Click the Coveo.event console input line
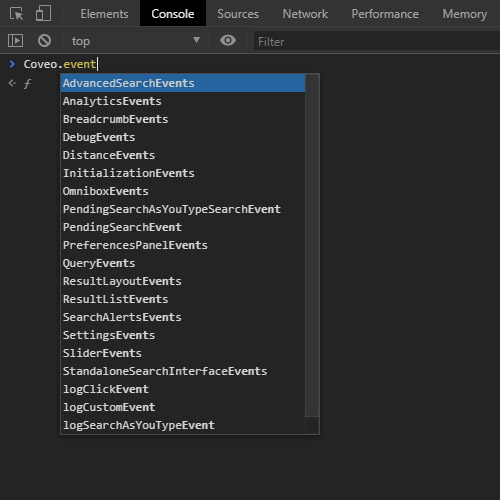 click(60, 64)
